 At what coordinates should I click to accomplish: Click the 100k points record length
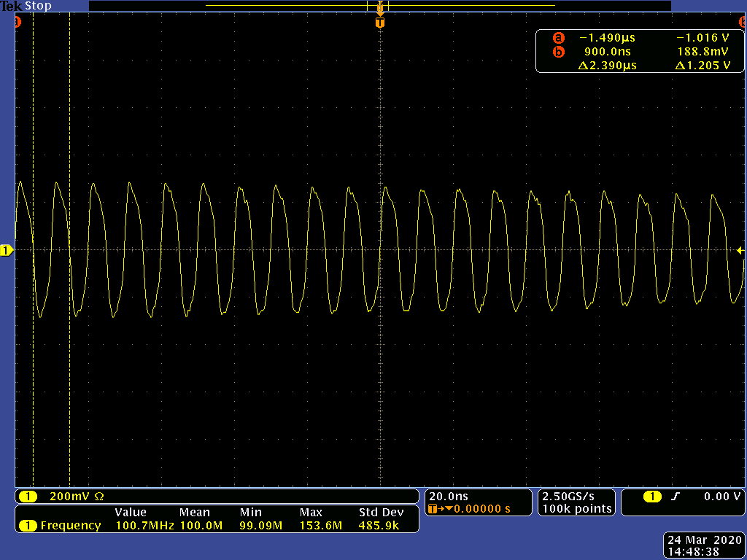click(577, 508)
